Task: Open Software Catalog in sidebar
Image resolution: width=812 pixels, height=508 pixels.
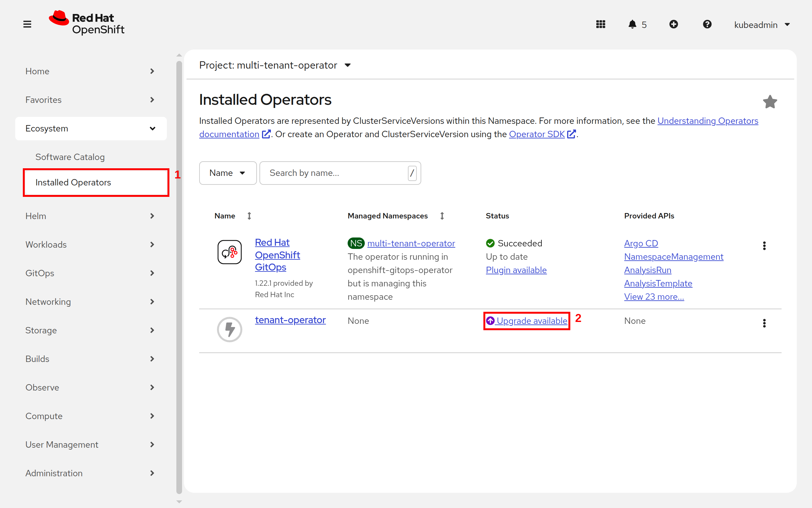Action: [x=70, y=157]
